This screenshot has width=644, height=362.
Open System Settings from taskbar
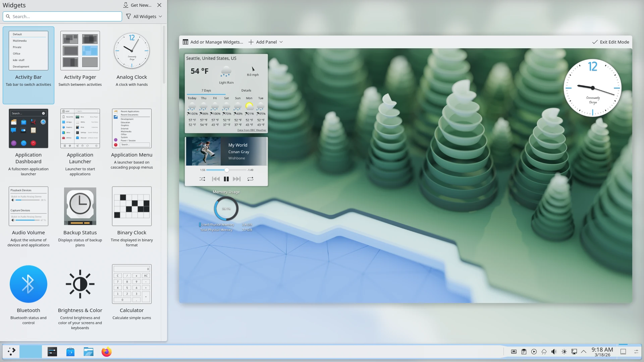52,352
